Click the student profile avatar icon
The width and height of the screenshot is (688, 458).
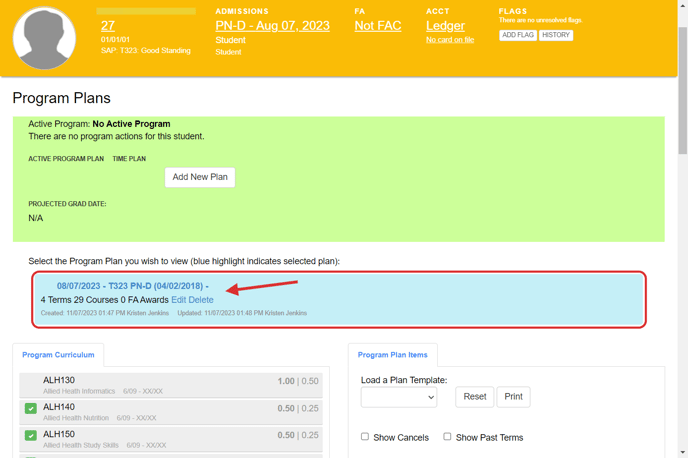(x=44, y=38)
